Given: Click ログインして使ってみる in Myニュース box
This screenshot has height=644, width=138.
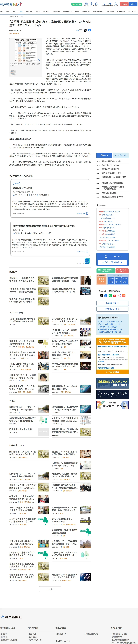Looking at the screenshot, I should 112,262.
